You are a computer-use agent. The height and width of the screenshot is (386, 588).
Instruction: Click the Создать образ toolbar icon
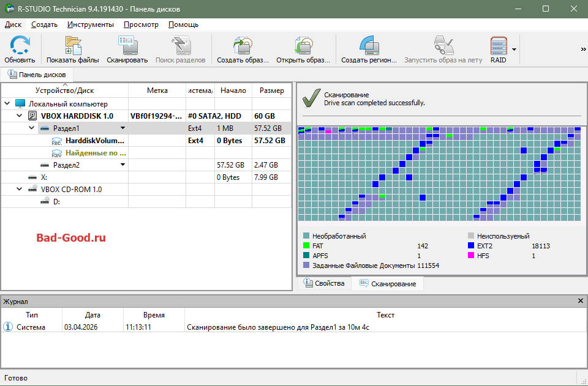coord(243,46)
